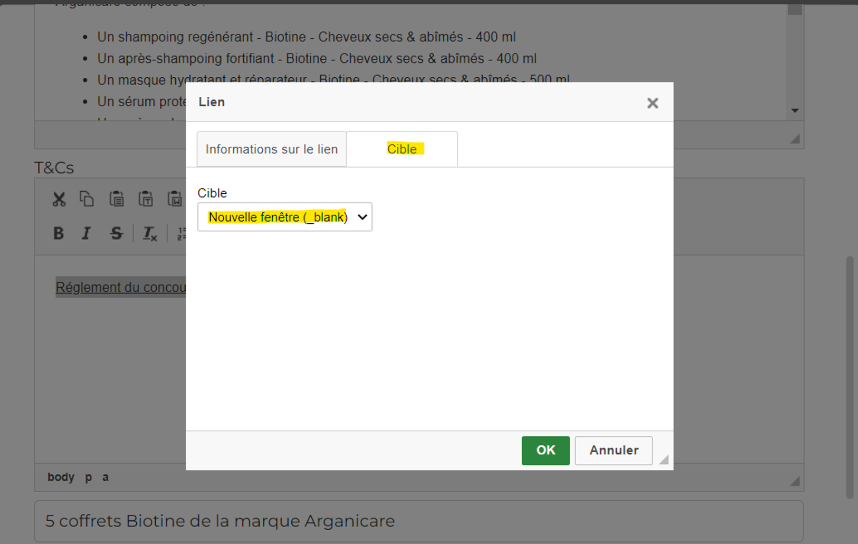Toggle Strikethrough formatting
Screen dimensions: 858x544
tap(116, 233)
